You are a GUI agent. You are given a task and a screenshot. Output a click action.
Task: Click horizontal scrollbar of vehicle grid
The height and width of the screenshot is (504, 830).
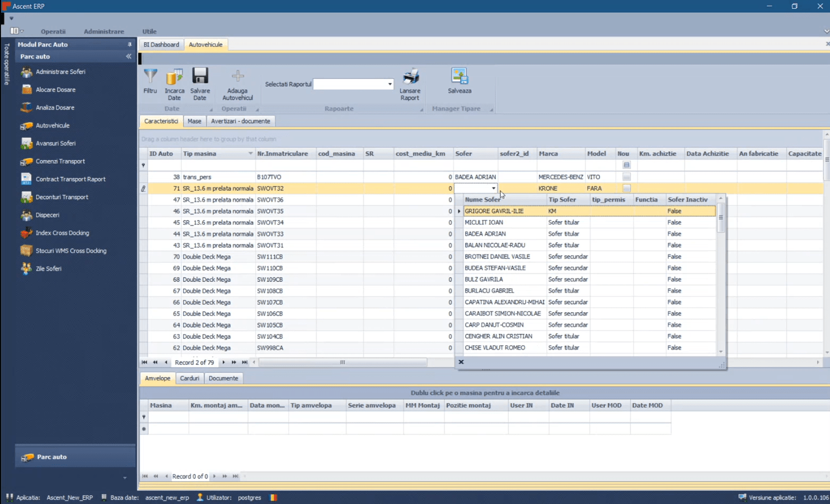click(x=343, y=362)
